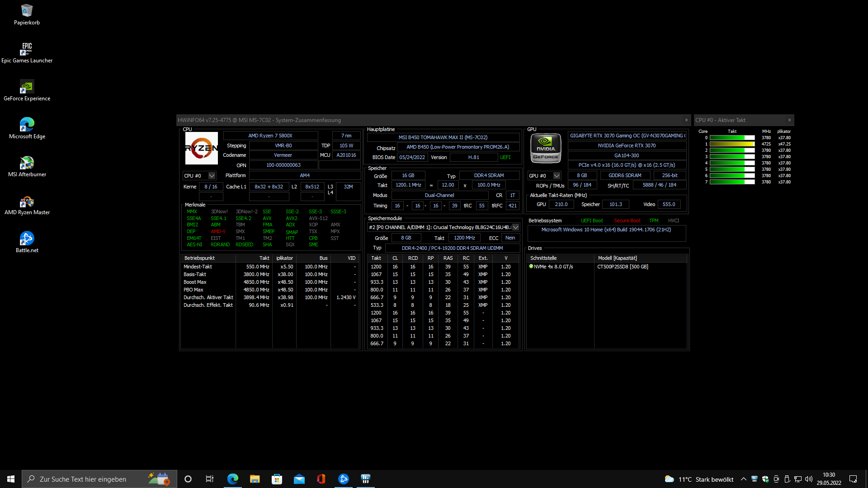
Task: Select the NVMe 4x 8.0 GT/s drive row
Action: click(x=553, y=267)
